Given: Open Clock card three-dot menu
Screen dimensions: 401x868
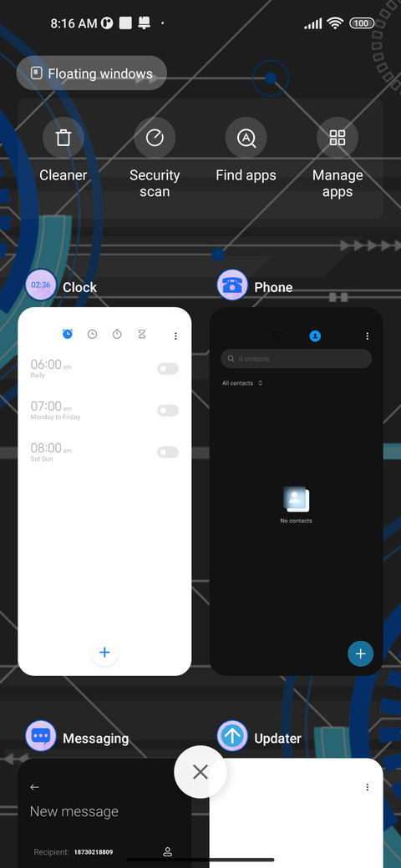Looking at the screenshot, I should [x=175, y=336].
